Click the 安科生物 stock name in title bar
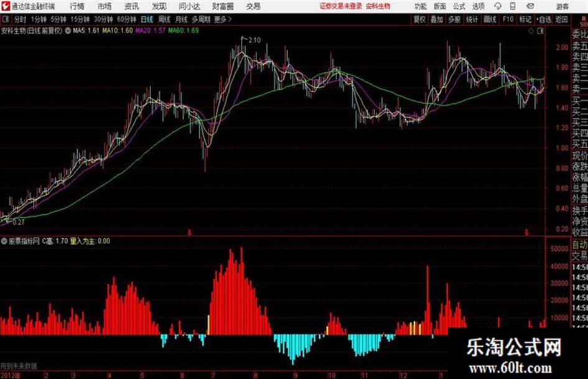 click(378, 6)
